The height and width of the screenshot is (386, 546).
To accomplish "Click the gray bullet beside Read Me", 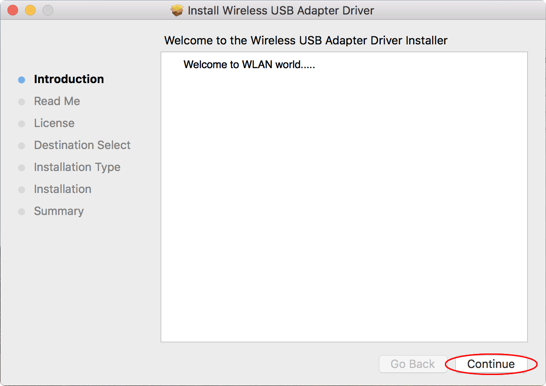I will 22,102.
